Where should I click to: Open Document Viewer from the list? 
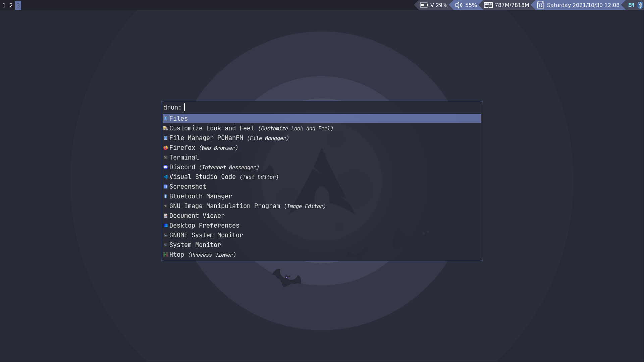click(x=197, y=216)
